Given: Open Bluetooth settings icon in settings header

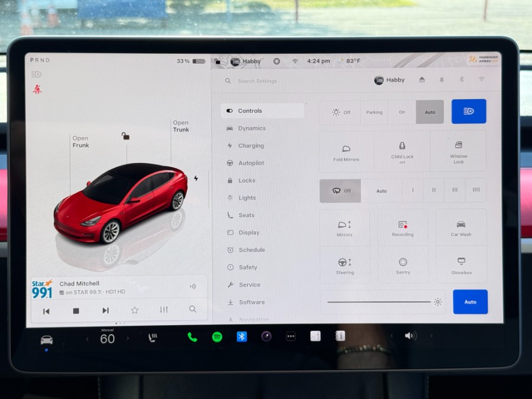Looking at the screenshot, I should (x=462, y=79).
